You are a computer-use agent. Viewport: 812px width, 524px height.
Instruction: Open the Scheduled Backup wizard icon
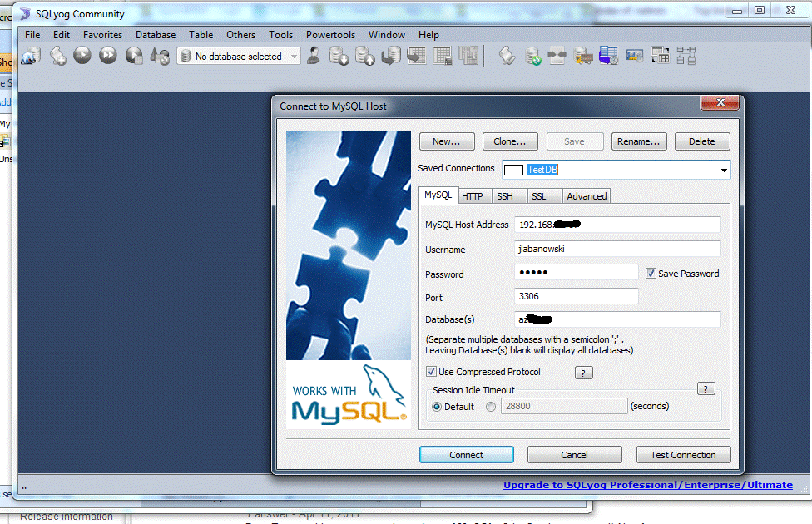609,56
